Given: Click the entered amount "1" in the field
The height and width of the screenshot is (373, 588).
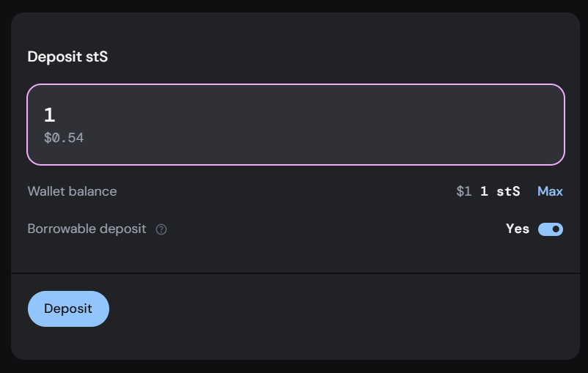Looking at the screenshot, I should 49,115.
